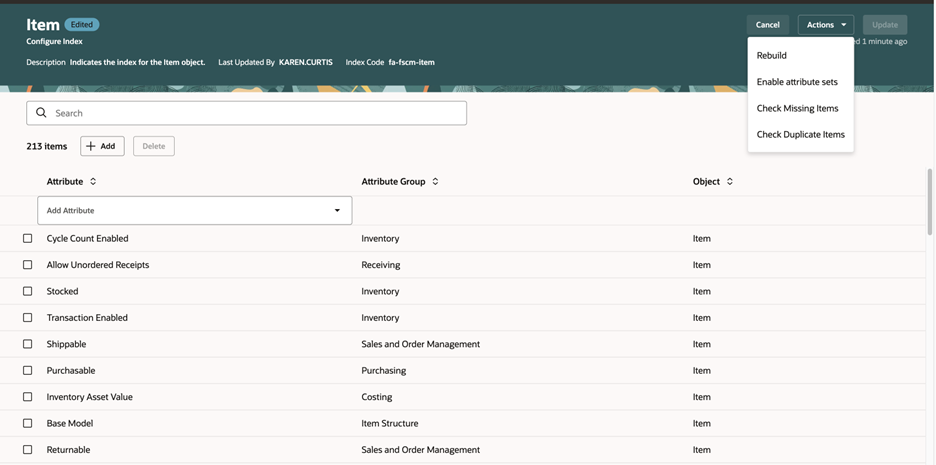Sort by Attribute Group column arrows
The image size is (936, 465).
coord(435,181)
